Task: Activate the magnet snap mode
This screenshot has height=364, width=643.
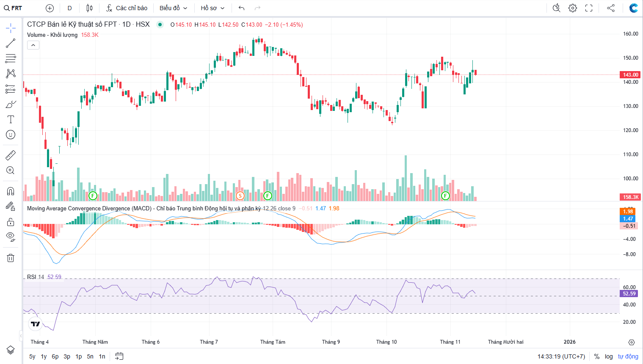Action: (11, 191)
